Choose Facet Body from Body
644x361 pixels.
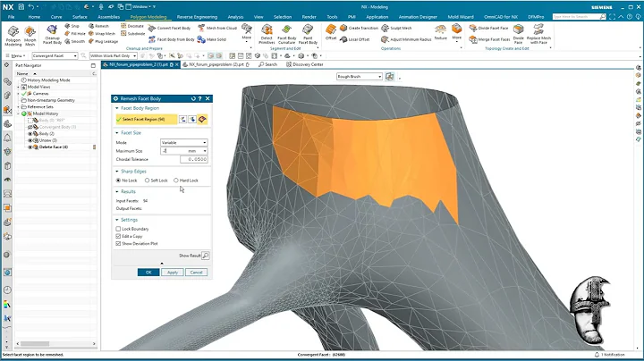tap(171, 39)
